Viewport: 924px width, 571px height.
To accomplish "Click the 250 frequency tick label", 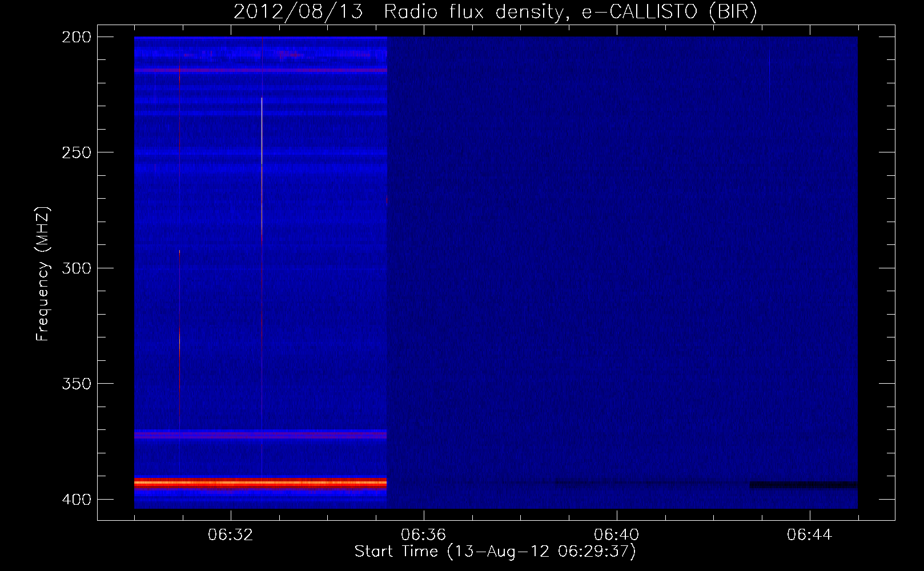I will (x=77, y=152).
